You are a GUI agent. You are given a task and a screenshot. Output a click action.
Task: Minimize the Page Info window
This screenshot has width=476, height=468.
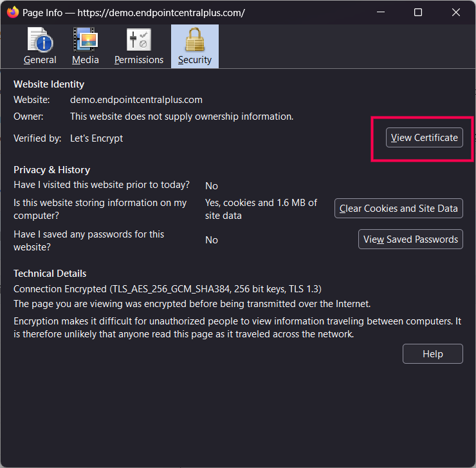coord(381,12)
